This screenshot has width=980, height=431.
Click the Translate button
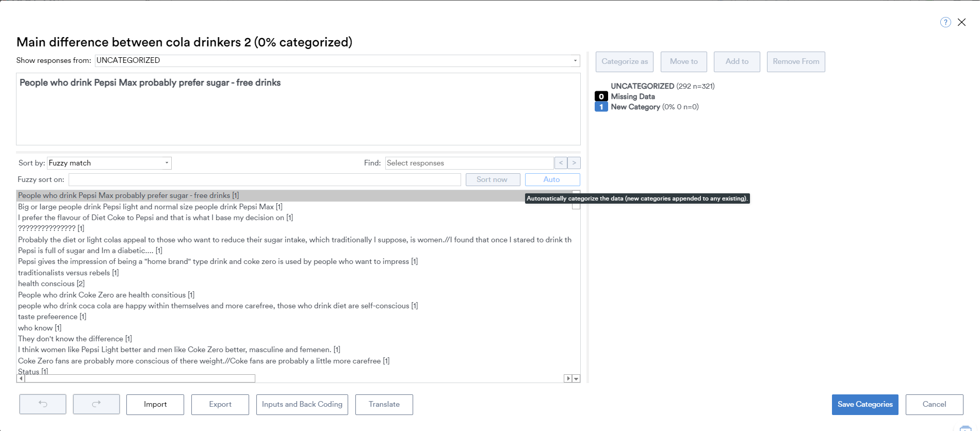[384, 404]
